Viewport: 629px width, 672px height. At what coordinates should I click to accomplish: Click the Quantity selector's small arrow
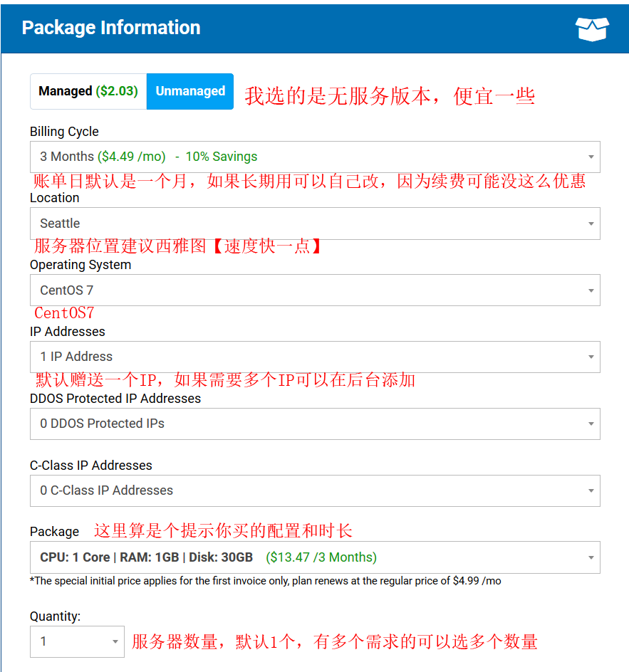pyautogui.click(x=115, y=642)
